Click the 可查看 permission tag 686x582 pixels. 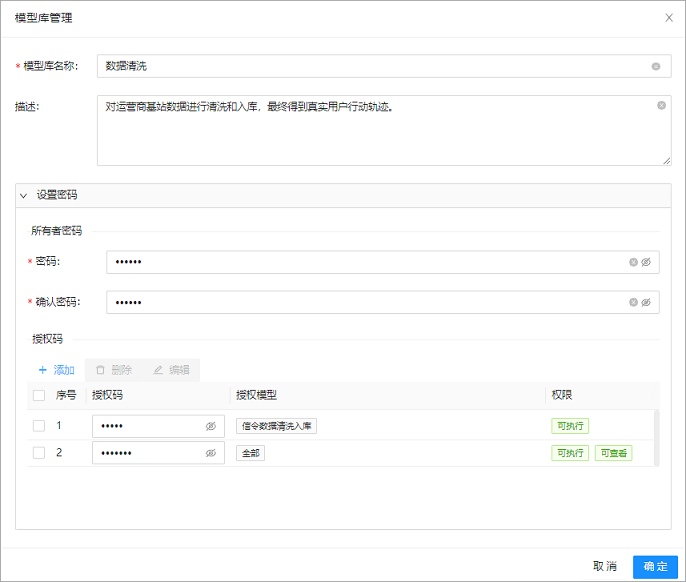614,453
